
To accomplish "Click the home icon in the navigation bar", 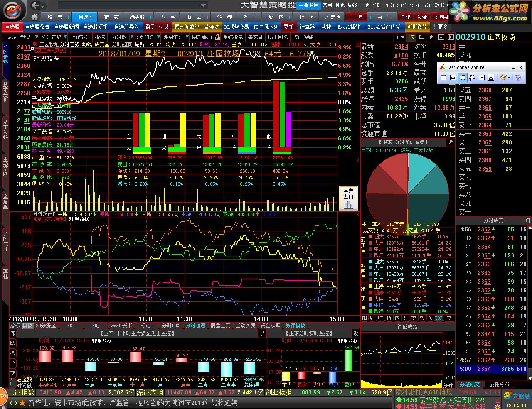I will click(35, 17).
